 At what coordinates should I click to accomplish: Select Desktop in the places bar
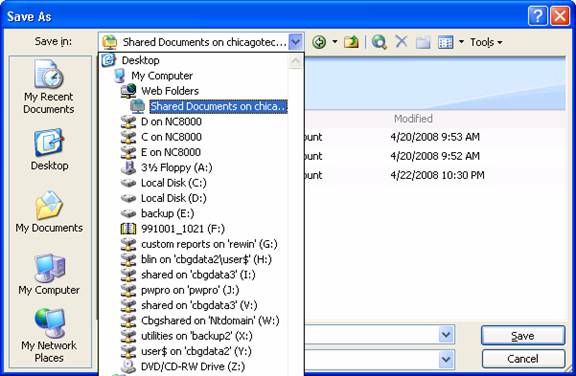(x=49, y=150)
